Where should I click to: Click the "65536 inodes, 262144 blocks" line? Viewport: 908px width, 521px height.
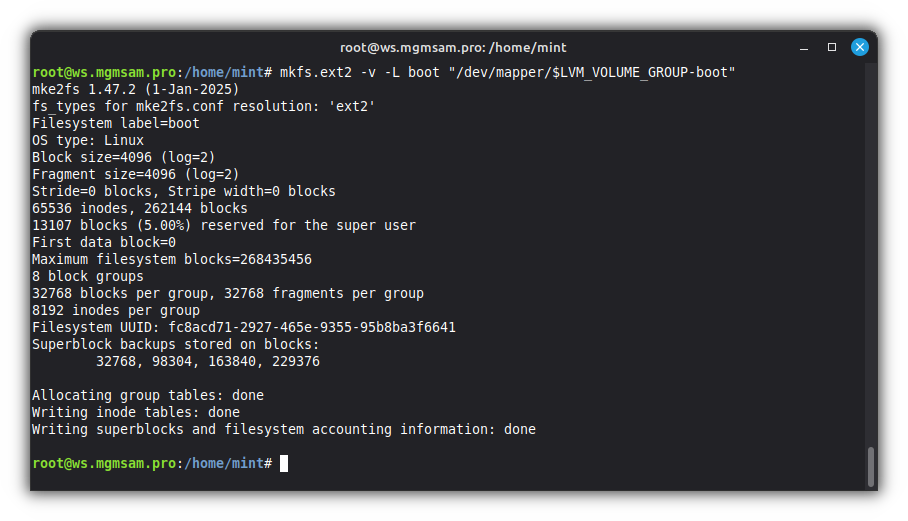[x=139, y=208]
